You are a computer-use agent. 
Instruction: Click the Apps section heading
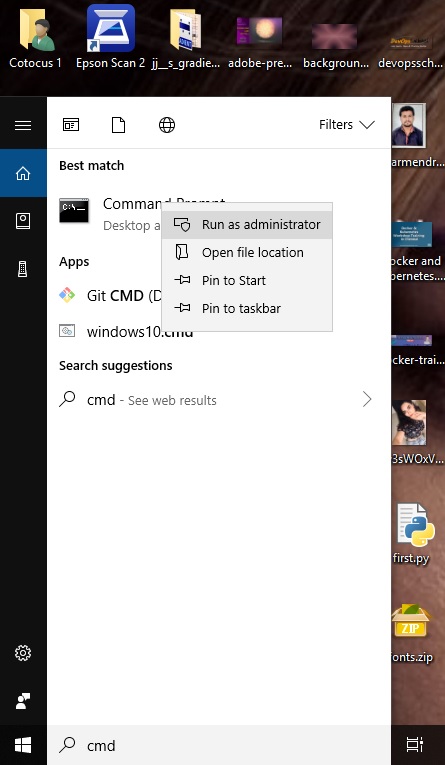click(x=74, y=262)
